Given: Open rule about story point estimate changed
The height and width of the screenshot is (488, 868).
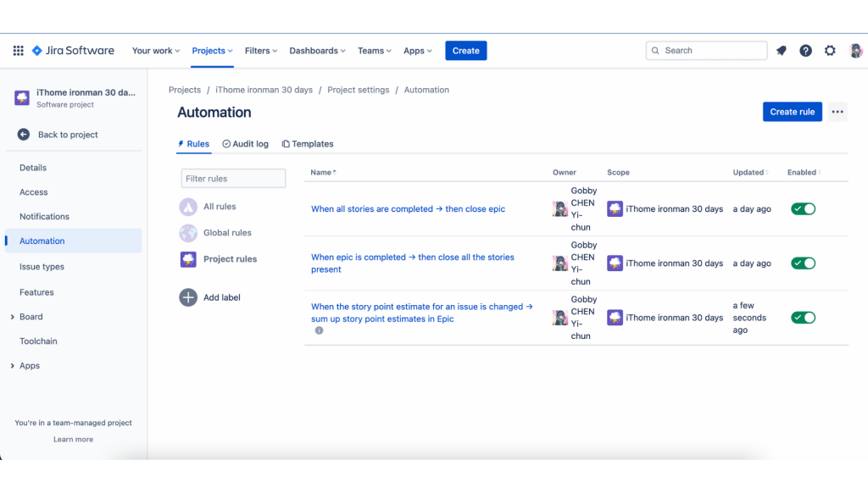Looking at the screenshot, I should click(422, 313).
